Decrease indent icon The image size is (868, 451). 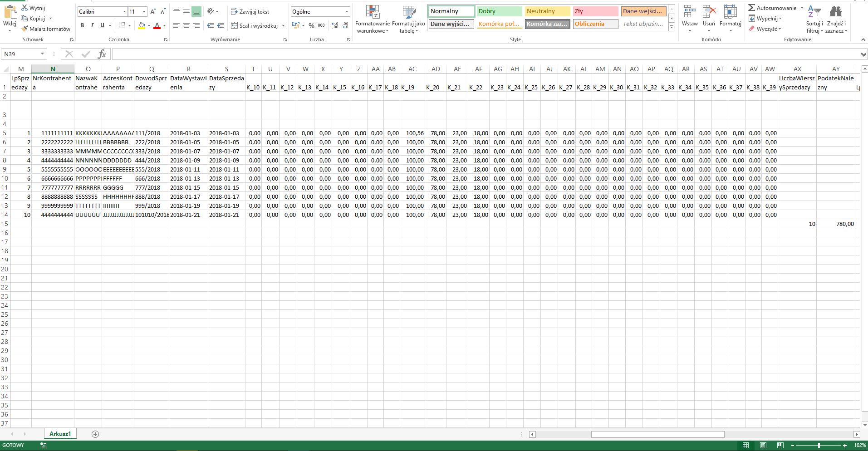(x=211, y=25)
